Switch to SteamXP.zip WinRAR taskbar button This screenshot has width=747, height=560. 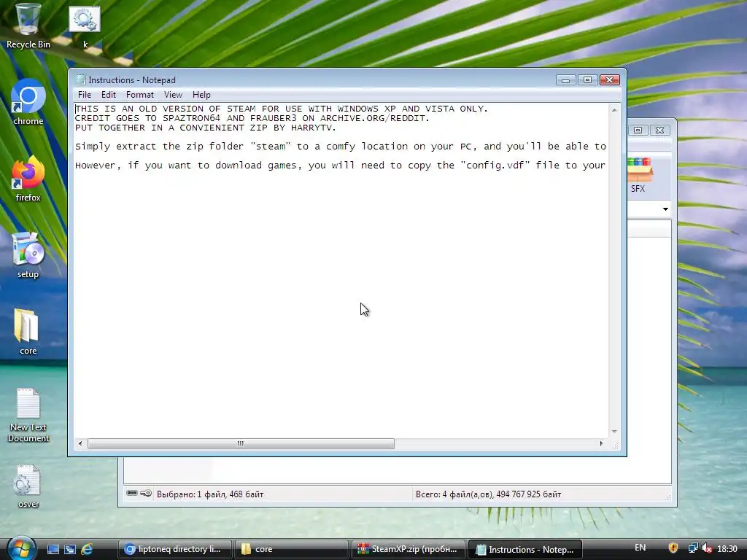pos(409,549)
